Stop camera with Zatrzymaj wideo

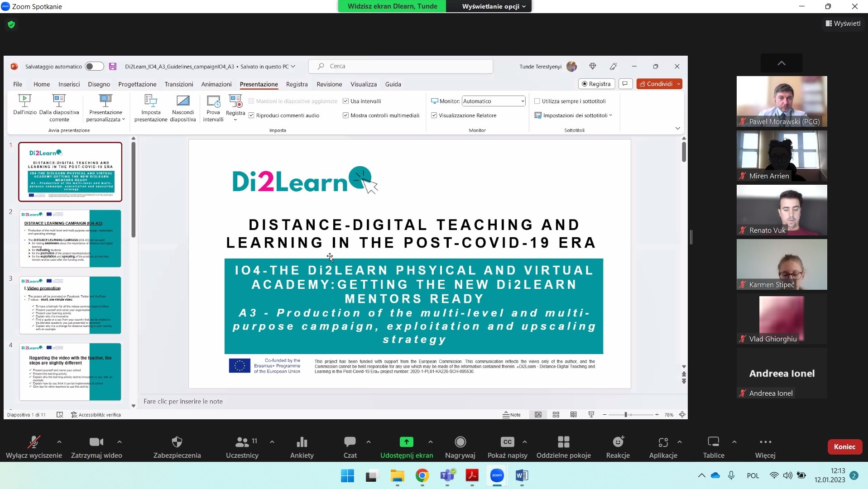(x=96, y=447)
